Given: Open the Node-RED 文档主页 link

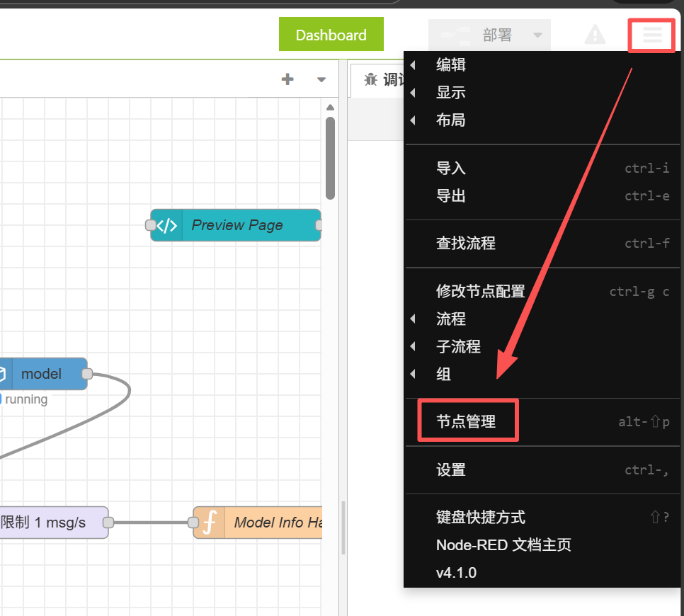Looking at the screenshot, I should [503, 545].
